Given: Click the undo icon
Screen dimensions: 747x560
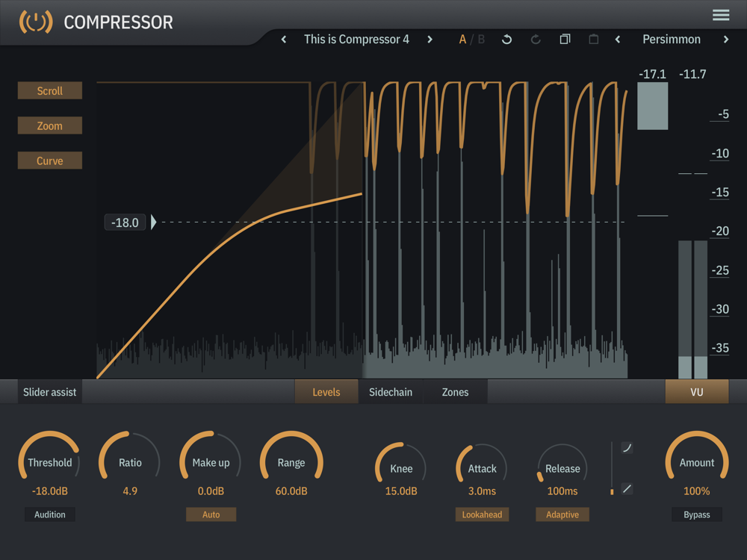Looking at the screenshot, I should (x=507, y=40).
